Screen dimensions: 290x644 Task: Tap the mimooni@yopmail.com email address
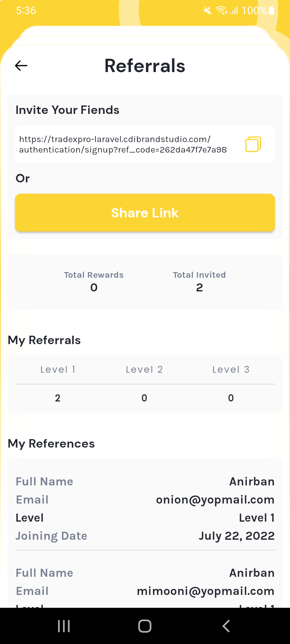[x=205, y=591]
